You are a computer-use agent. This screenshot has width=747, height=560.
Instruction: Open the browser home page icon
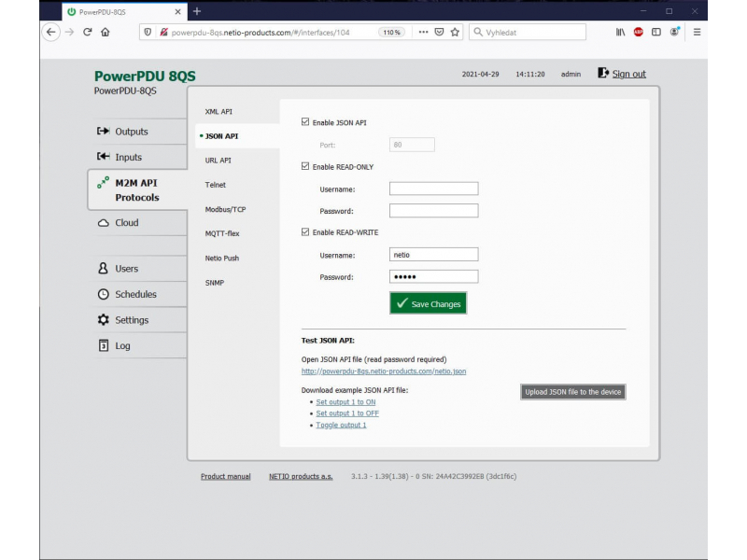pyautogui.click(x=106, y=33)
